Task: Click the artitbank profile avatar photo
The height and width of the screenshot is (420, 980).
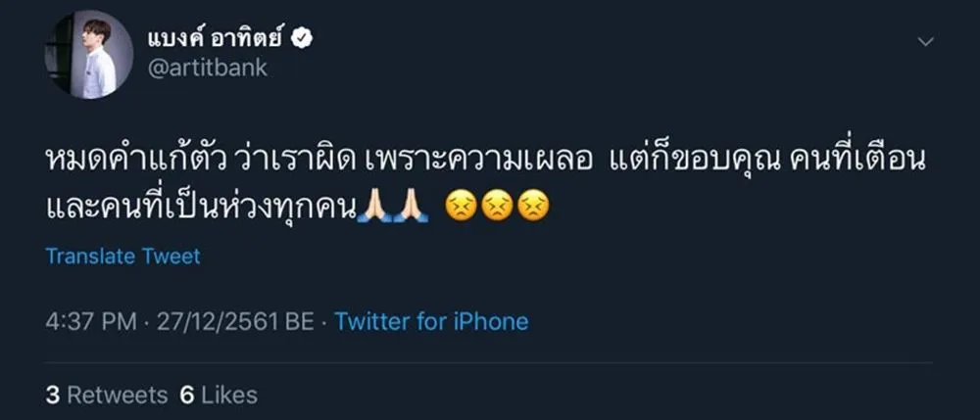Action: [88, 55]
